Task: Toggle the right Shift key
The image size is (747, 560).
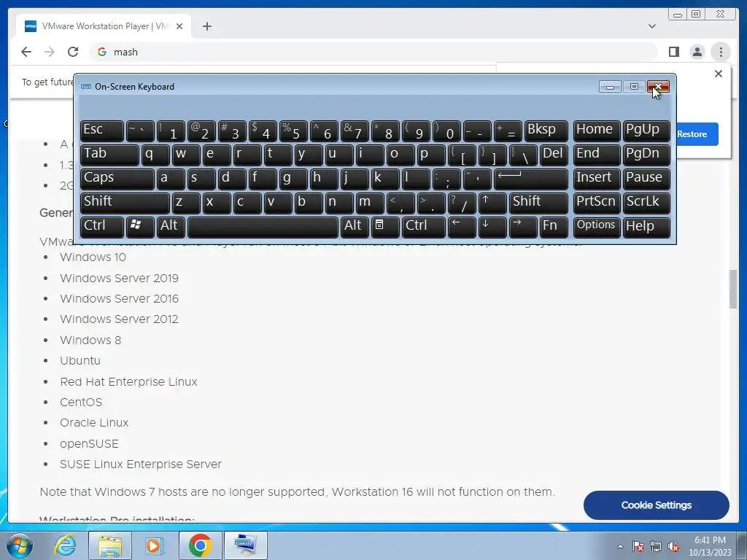Action: [538, 203]
